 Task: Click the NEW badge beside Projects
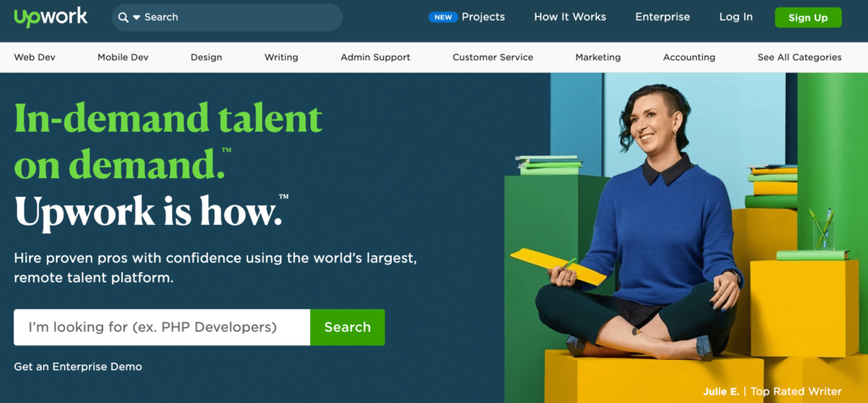442,17
